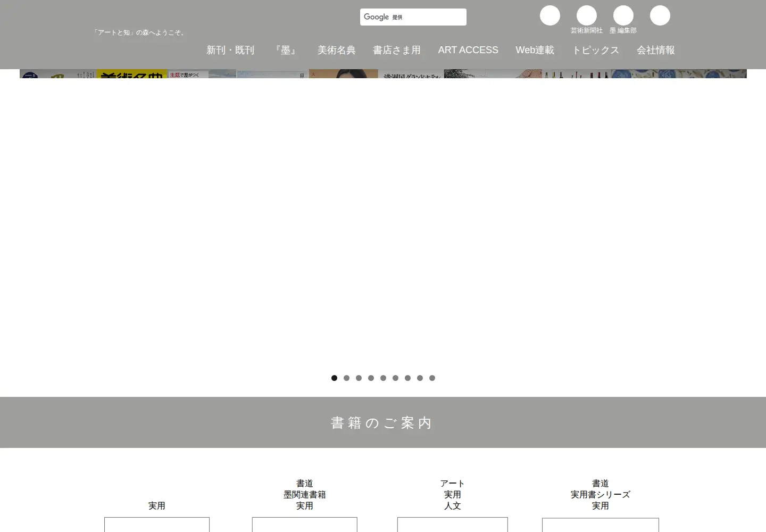The width and height of the screenshot is (766, 532).
Task: Open the book cover box below 実用書シリーズ
Action: click(x=601, y=525)
